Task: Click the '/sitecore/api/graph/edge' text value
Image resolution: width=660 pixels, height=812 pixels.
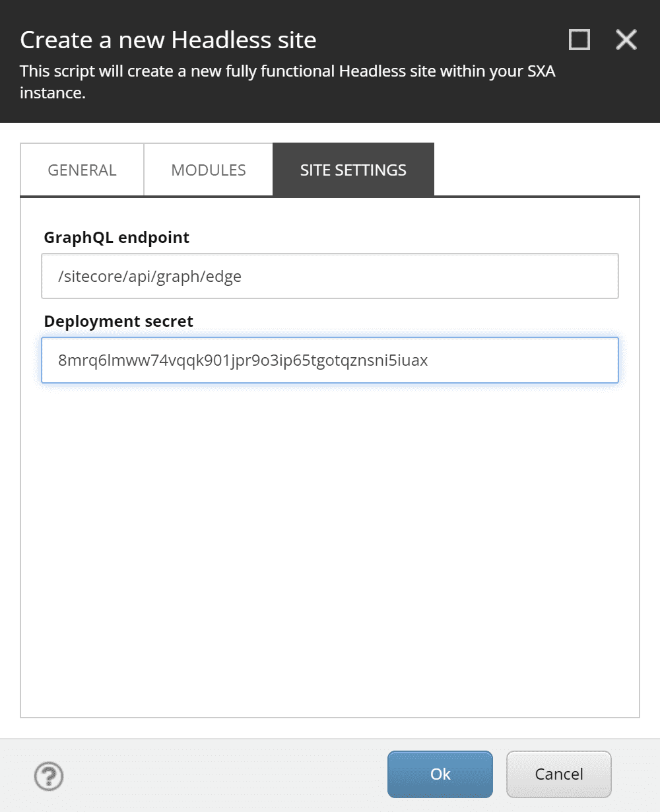Action: pos(150,276)
